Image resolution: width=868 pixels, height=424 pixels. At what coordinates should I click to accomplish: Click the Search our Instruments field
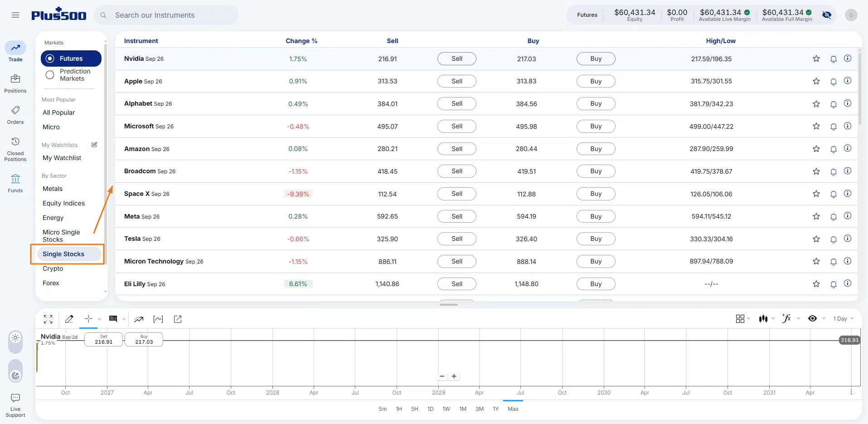pos(166,15)
